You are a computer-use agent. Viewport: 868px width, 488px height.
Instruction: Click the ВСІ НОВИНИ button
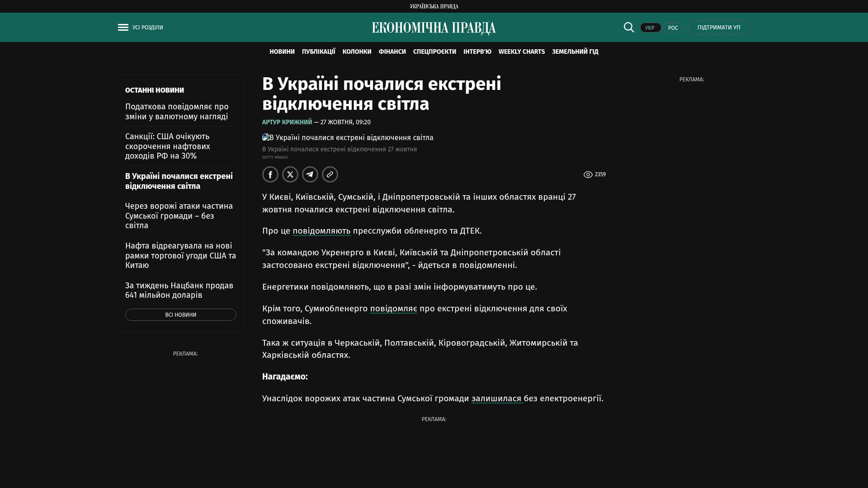tap(181, 315)
